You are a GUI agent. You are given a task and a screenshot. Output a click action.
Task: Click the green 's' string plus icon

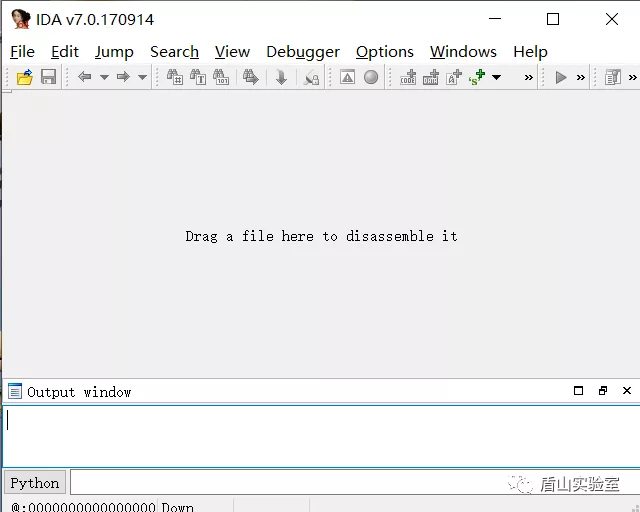(x=477, y=77)
